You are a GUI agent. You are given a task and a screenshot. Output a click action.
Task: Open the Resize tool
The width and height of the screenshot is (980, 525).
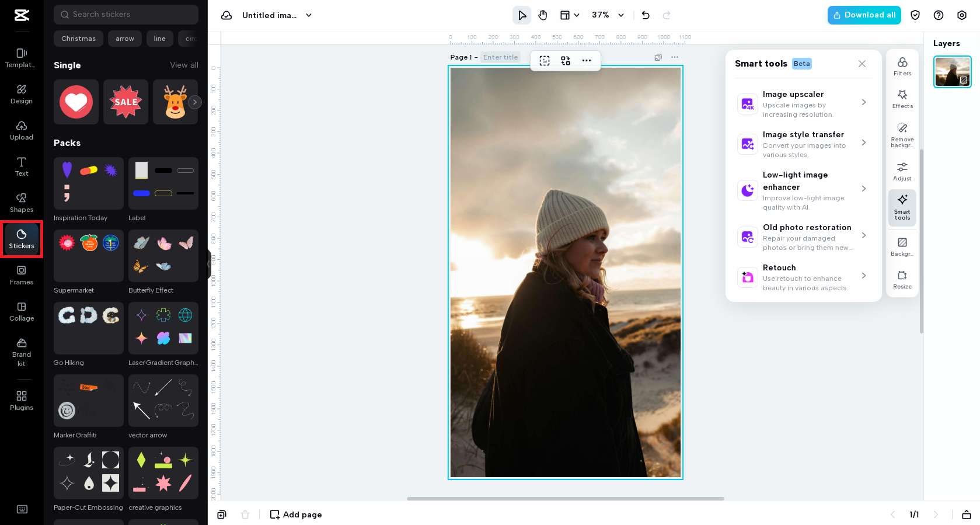[x=902, y=279]
